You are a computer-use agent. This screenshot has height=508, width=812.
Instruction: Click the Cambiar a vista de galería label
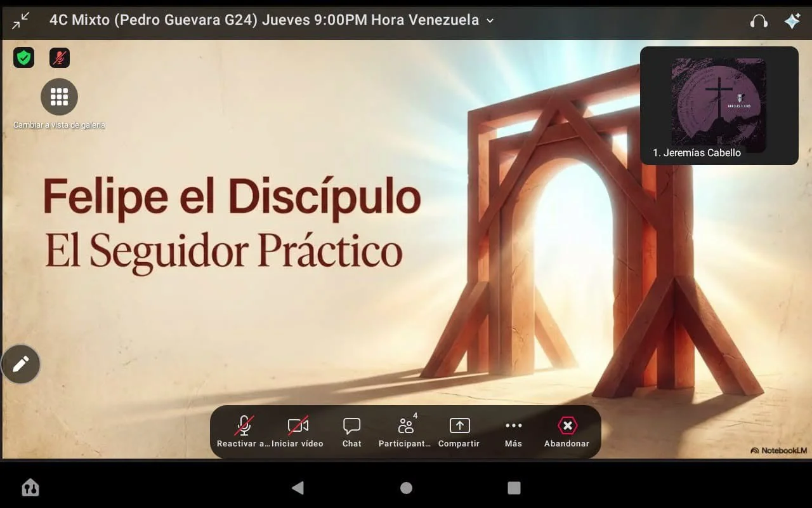click(59, 125)
